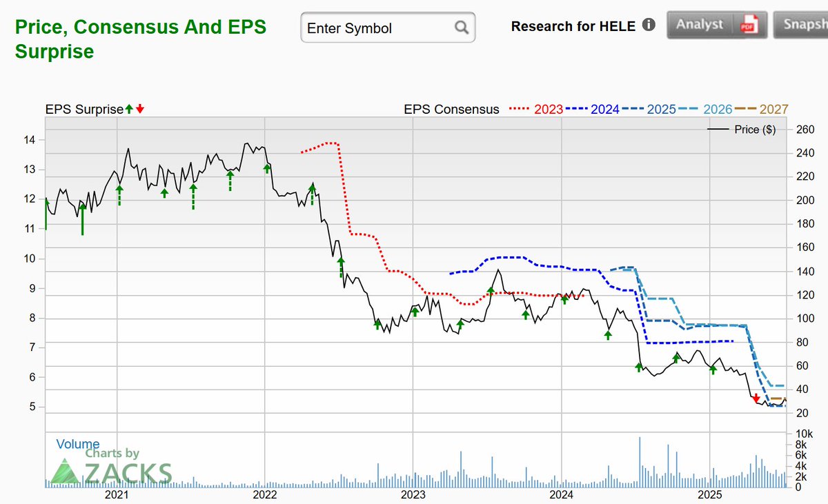Image resolution: width=828 pixels, height=504 pixels.
Task: Click the green EPS Surprise up arrow legend
Action: (x=129, y=109)
